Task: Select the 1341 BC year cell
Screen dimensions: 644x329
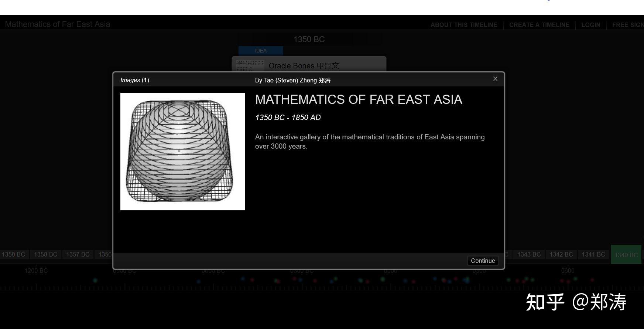Action: coord(593,254)
